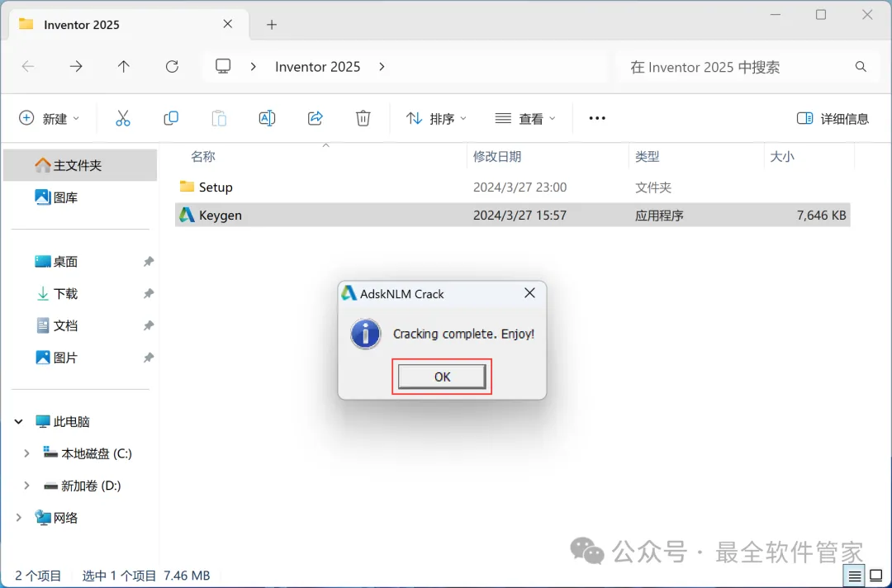Open the 新建 menu
The image size is (892, 588).
(x=49, y=118)
